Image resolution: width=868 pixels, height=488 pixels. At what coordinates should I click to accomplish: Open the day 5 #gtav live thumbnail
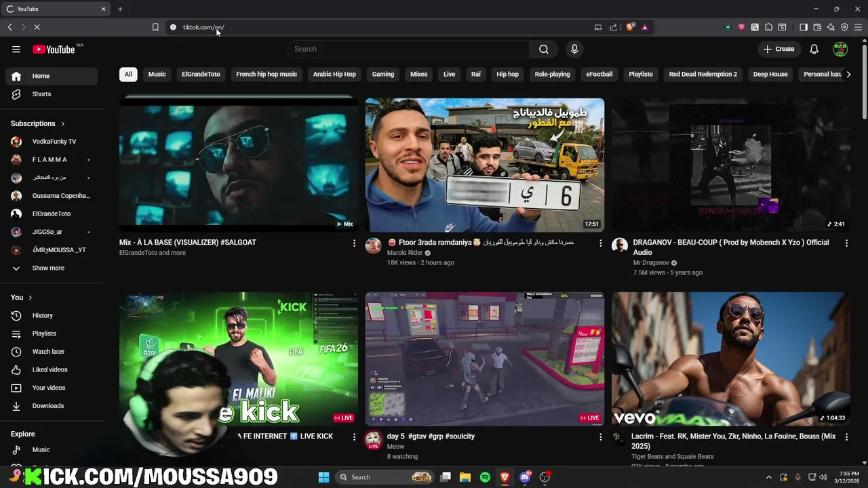click(x=485, y=359)
